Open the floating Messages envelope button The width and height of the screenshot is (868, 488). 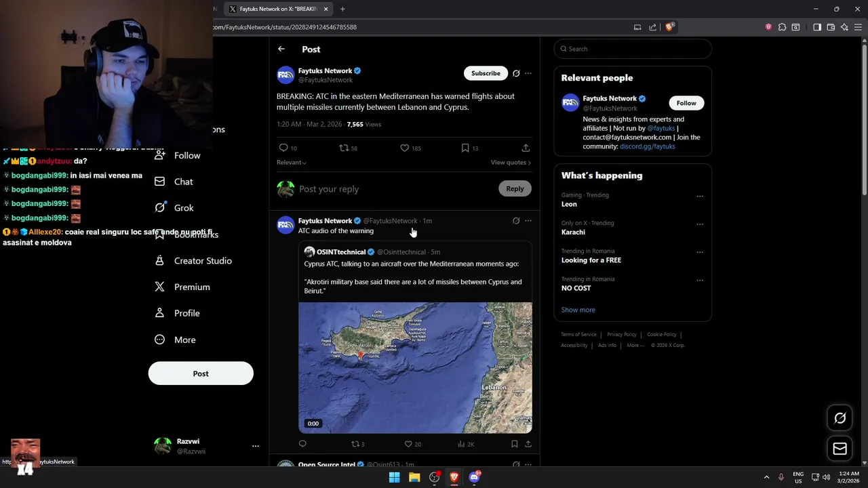[840, 449]
